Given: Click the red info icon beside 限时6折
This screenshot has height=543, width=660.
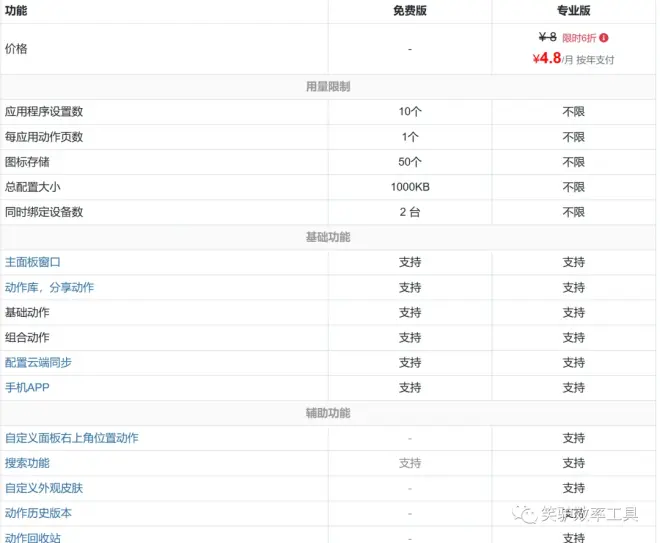Looking at the screenshot, I should click(x=604, y=38).
